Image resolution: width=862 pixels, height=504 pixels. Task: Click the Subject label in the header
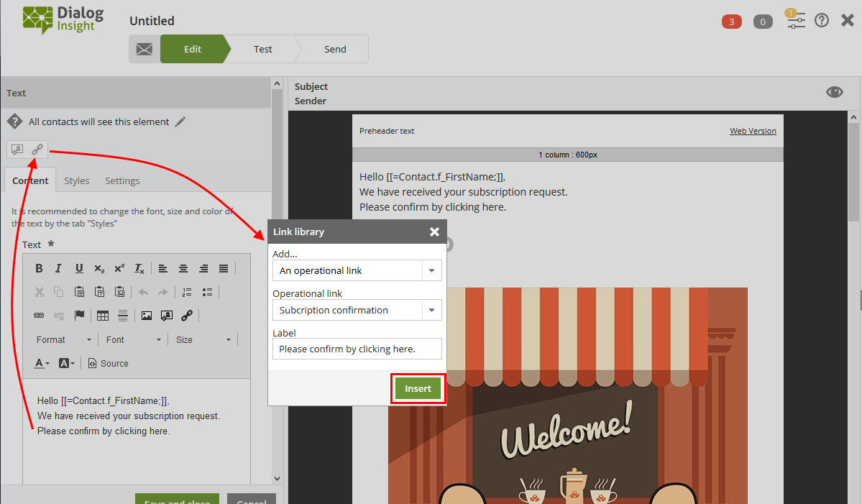(x=311, y=86)
